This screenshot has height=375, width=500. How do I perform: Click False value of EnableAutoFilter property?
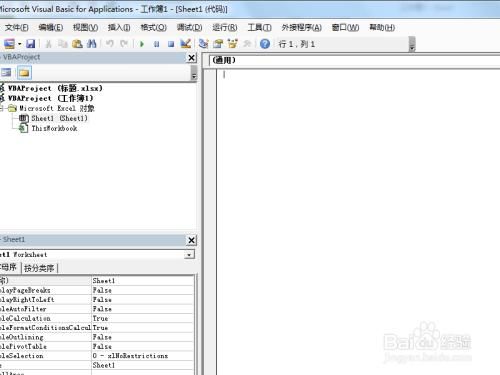pyautogui.click(x=142, y=309)
